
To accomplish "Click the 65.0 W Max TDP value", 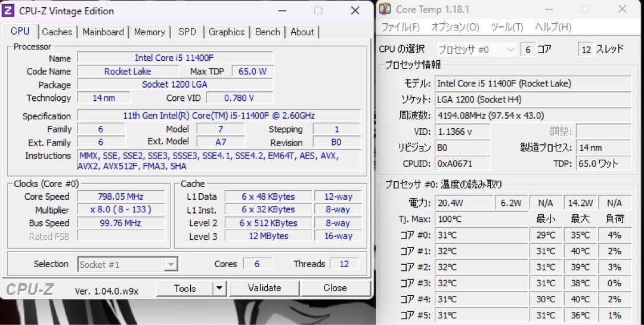I will coord(253,72).
